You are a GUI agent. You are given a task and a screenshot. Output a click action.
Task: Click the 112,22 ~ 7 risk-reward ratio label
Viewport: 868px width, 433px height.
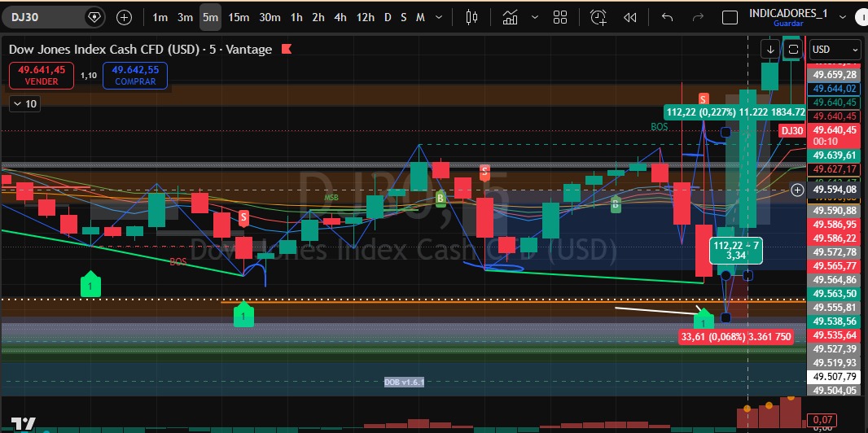(736, 251)
